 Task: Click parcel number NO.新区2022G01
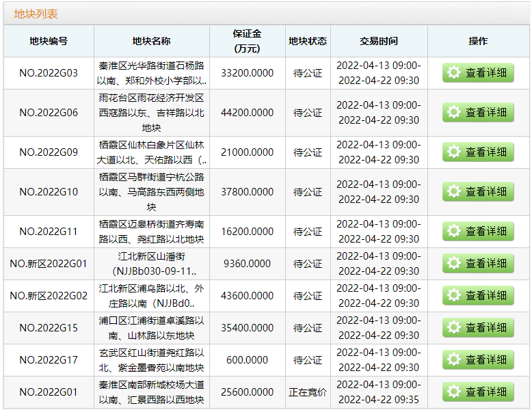click(x=49, y=264)
